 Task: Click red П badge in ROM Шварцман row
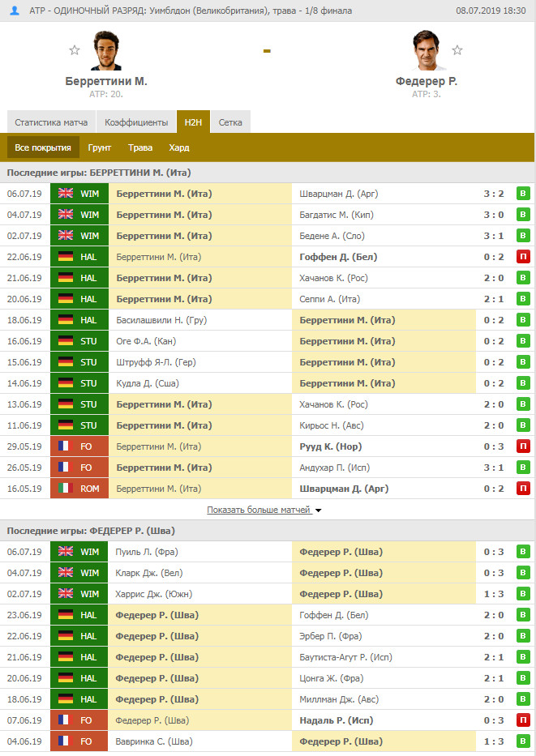click(x=523, y=489)
